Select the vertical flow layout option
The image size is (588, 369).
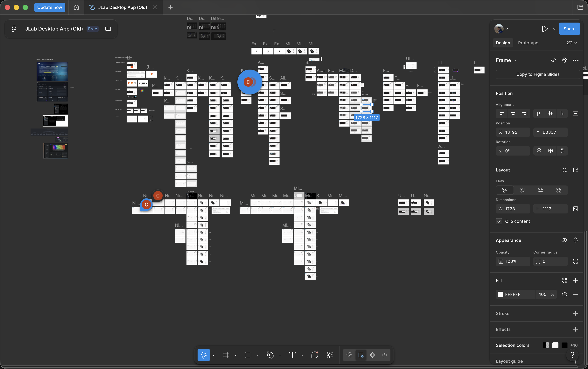click(523, 190)
